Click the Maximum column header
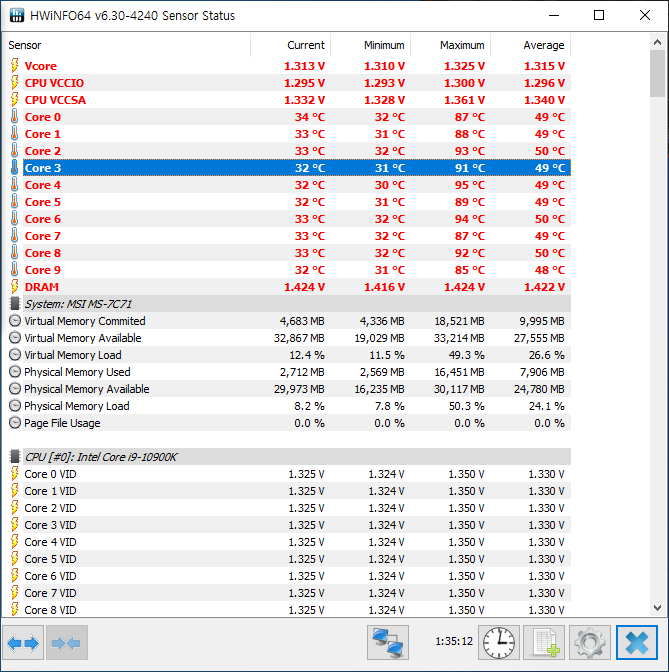The width and height of the screenshot is (669, 672). tap(451, 45)
